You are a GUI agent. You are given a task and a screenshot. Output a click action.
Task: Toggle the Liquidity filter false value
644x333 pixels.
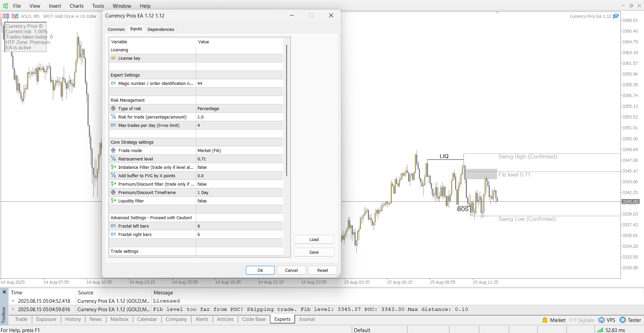point(239,201)
